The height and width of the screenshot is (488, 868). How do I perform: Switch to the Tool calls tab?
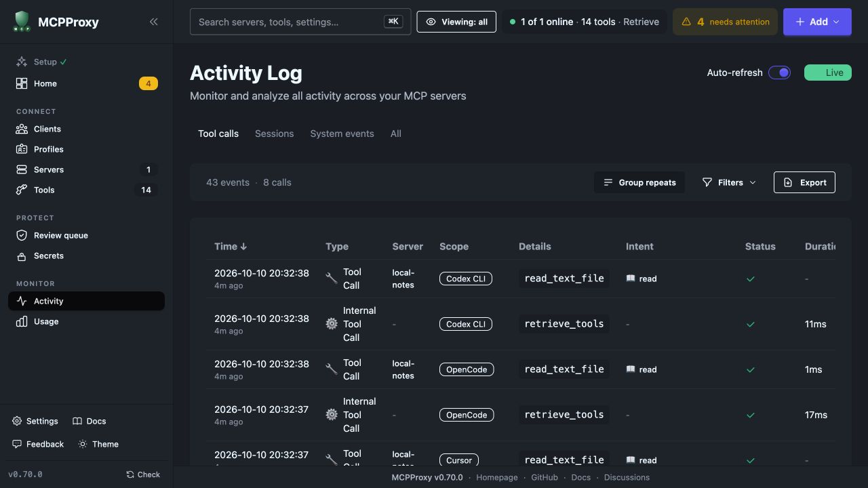218,134
